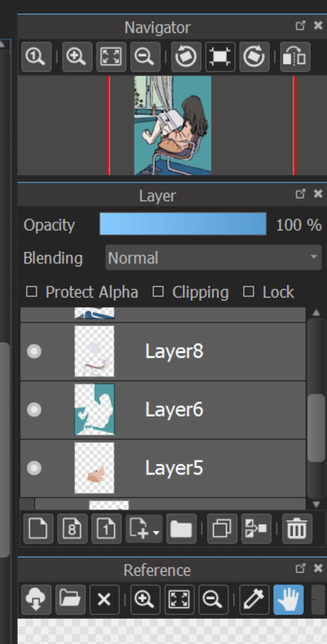Screen dimensions: 327x644
Task: Select the Reference eyedropper tool
Action: point(254,600)
